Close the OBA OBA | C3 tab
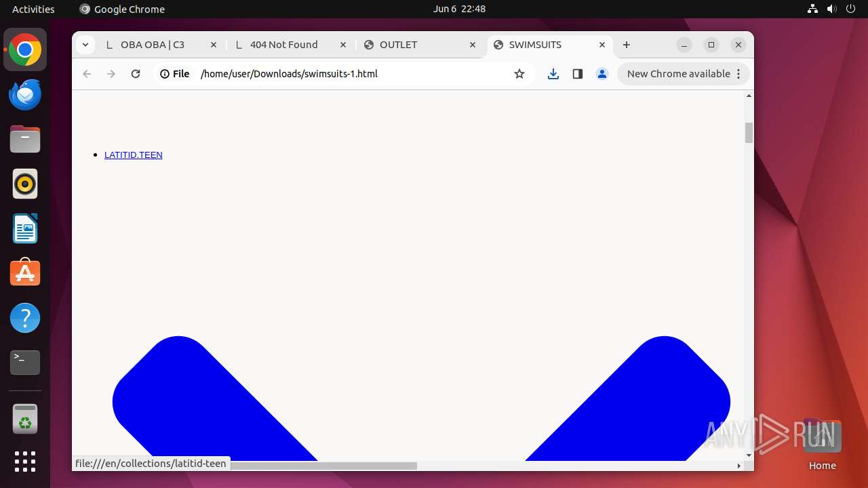Image resolution: width=868 pixels, height=488 pixels. (x=214, y=45)
